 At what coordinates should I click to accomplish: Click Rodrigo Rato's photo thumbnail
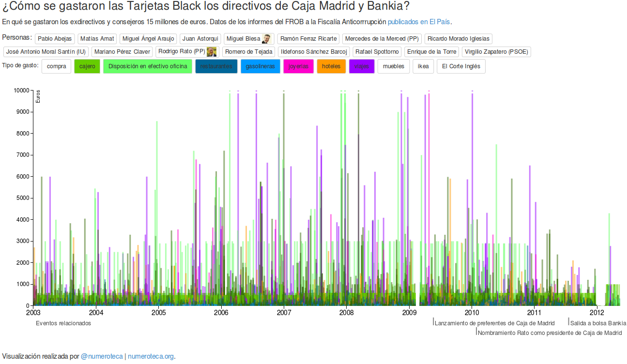(x=211, y=52)
